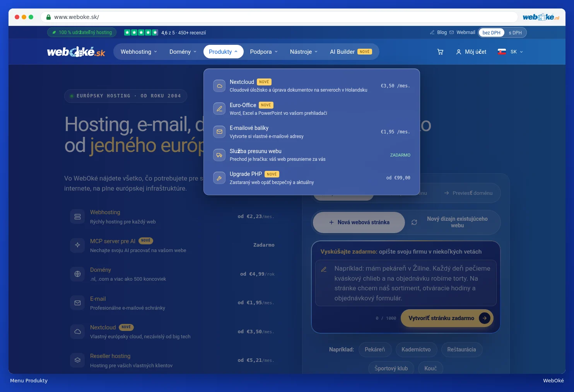Open the Blog link
Viewport: 574px width, 392px height.
(438, 32)
